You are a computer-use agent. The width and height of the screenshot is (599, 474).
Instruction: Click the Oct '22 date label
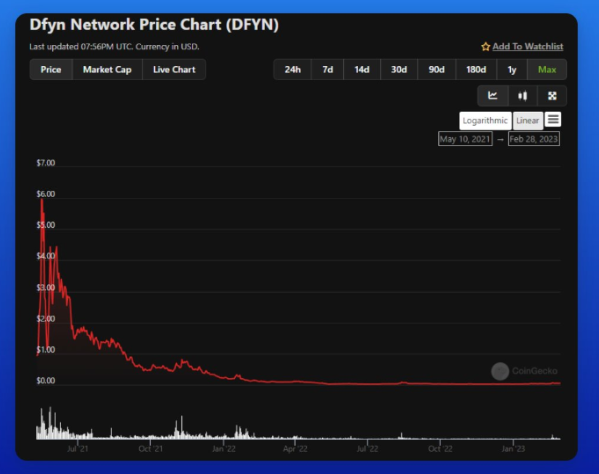click(440, 449)
